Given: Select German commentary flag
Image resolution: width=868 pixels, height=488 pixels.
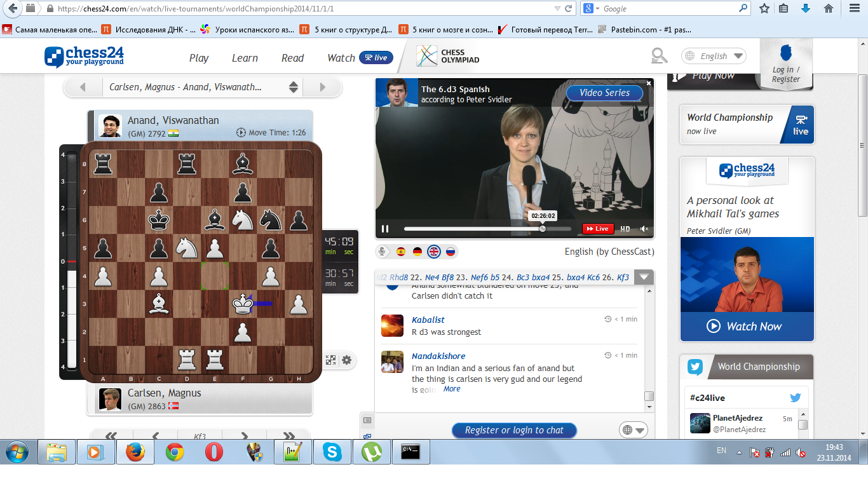Looking at the screenshot, I should pos(417,252).
